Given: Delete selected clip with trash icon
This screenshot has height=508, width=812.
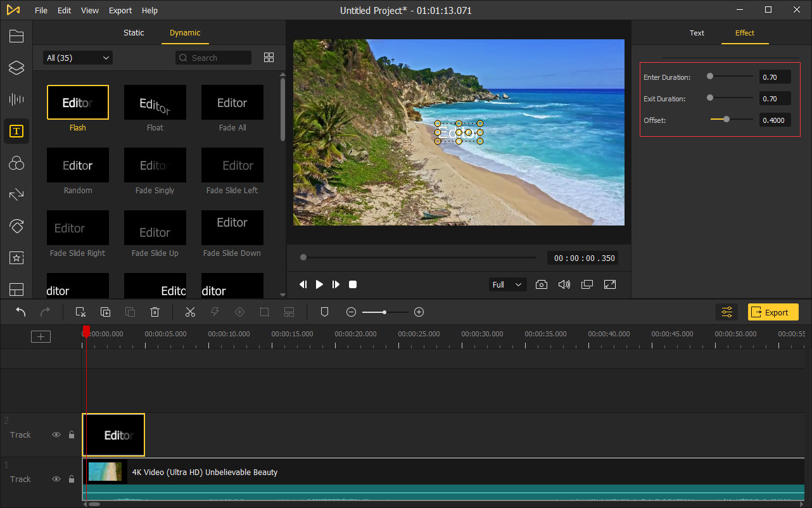Looking at the screenshot, I should coord(155,312).
